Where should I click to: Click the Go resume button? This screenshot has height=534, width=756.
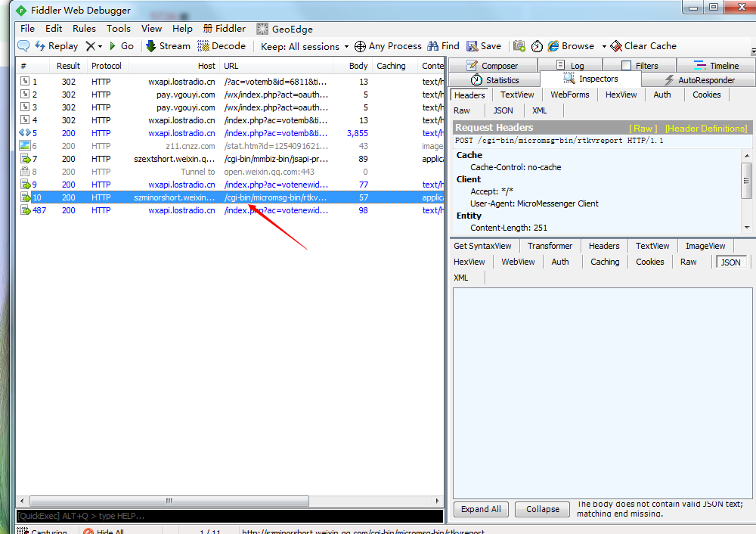(x=122, y=46)
